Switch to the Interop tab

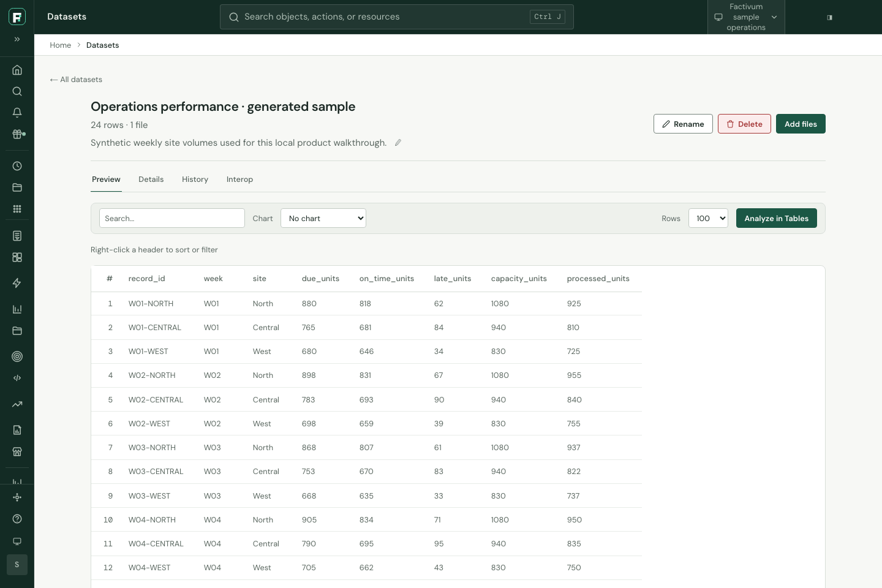pyautogui.click(x=239, y=179)
